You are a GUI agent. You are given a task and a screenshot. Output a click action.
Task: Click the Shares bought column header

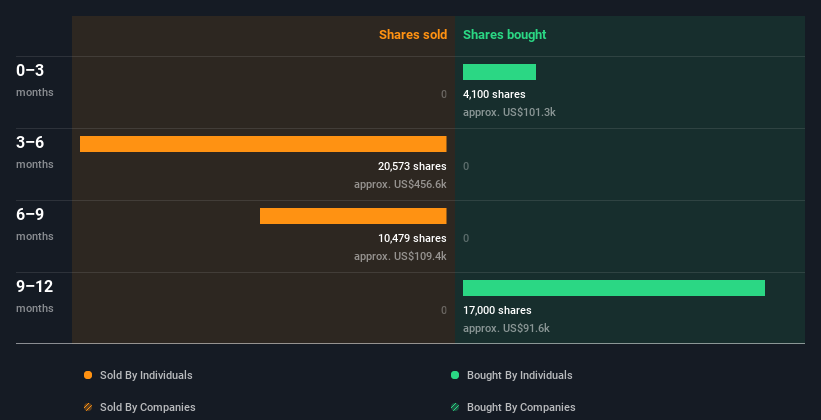[505, 35]
